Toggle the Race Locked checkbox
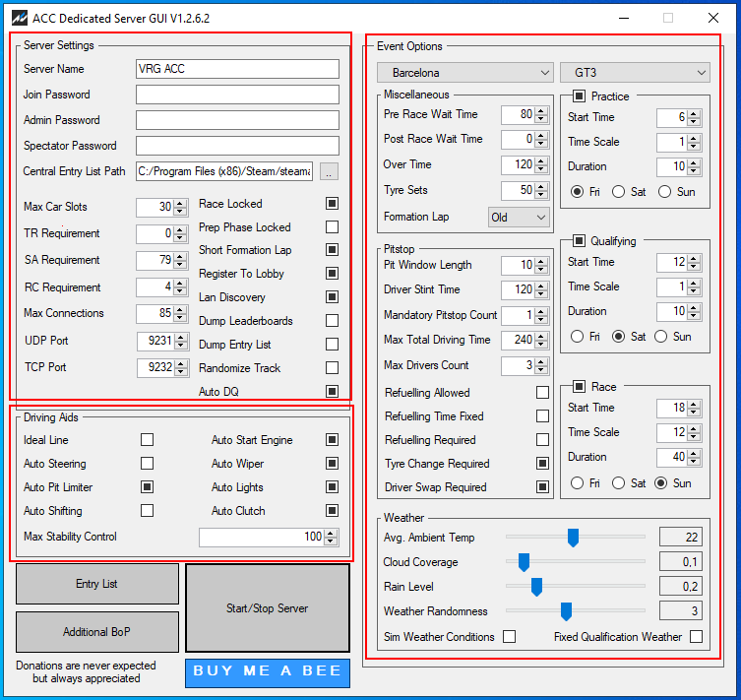The width and height of the screenshot is (741, 700). pyautogui.click(x=333, y=204)
